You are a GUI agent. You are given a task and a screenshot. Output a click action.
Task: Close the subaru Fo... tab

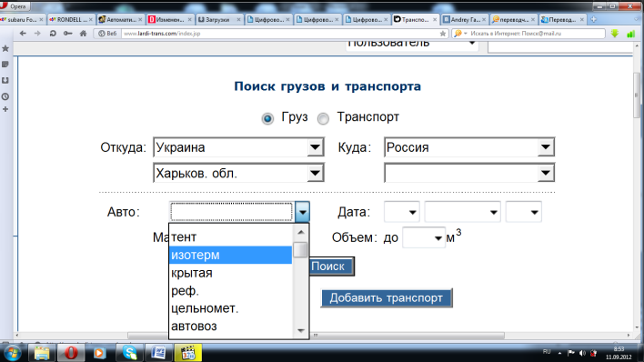pos(41,19)
